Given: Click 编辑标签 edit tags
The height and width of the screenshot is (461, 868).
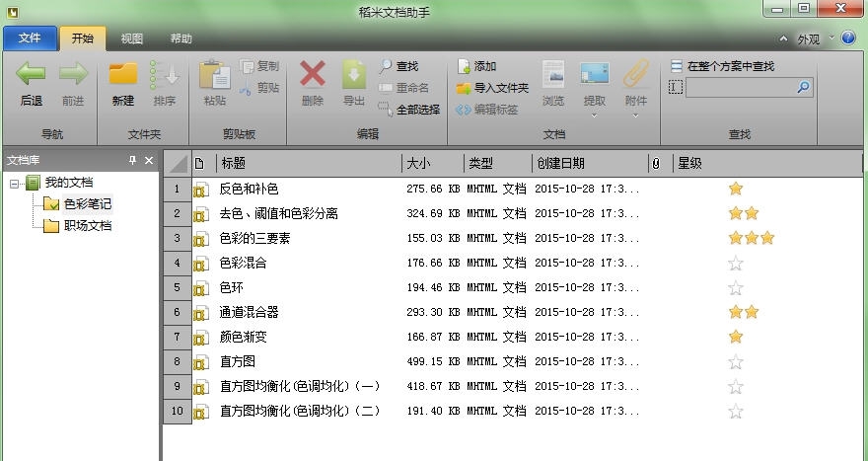Looking at the screenshot, I should 486,110.
